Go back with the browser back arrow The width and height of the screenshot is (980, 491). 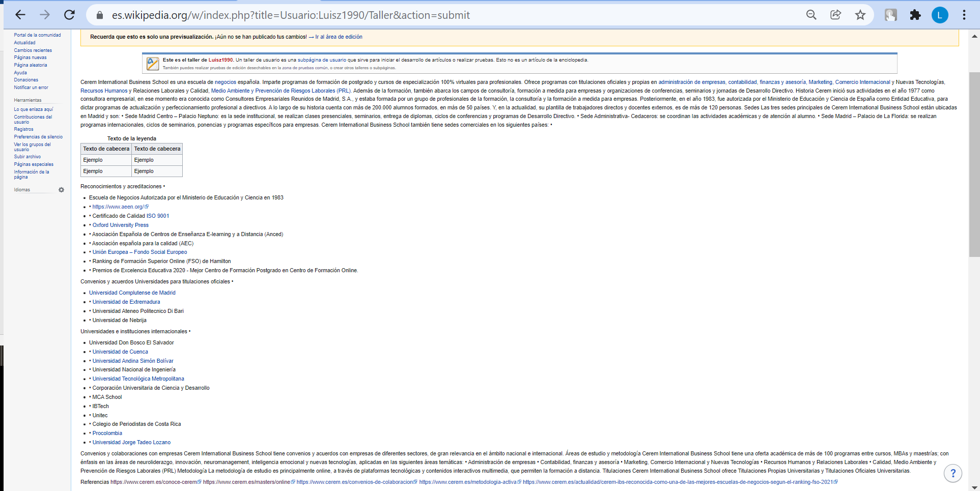tap(20, 15)
